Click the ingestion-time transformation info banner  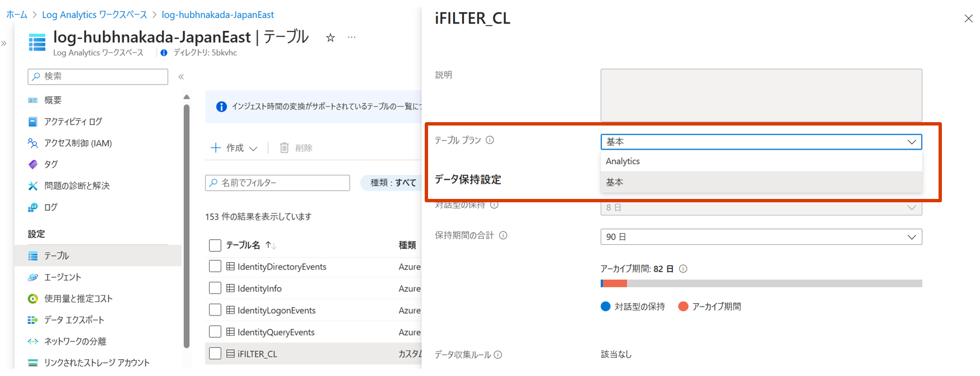[x=314, y=106]
